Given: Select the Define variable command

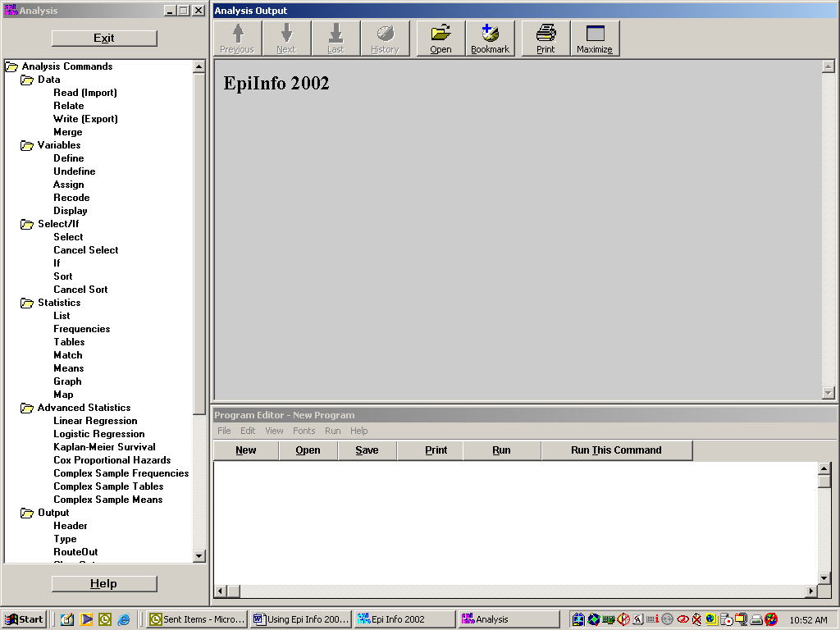Looking at the screenshot, I should (69, 158).
